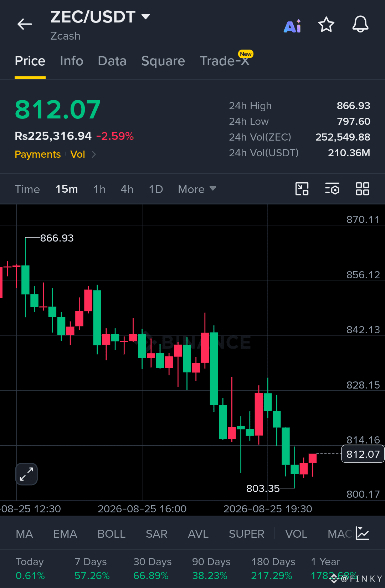Expand Payments Vol chevron

[x=94, y=154]
